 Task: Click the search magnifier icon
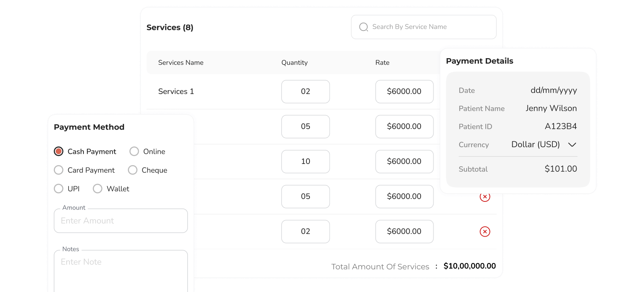(363, 27)
